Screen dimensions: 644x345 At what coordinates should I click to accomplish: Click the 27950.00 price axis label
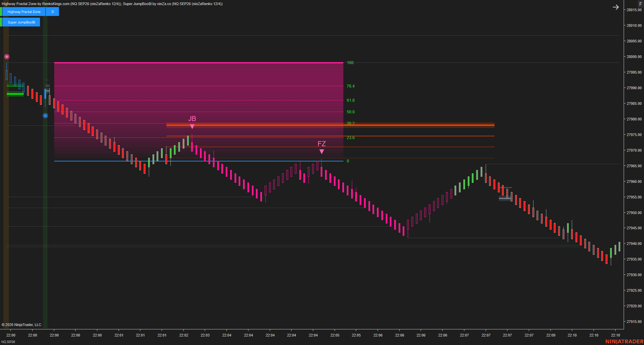click(634, 213)
